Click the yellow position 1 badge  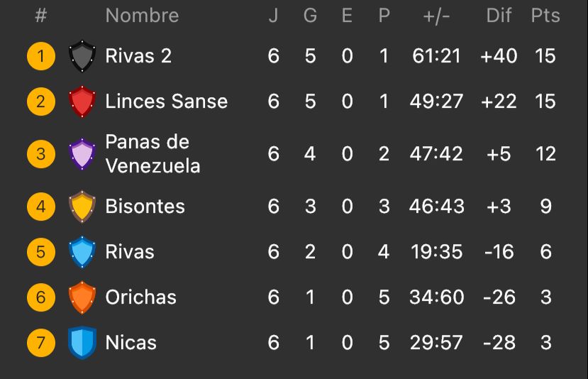click(41, 56)
